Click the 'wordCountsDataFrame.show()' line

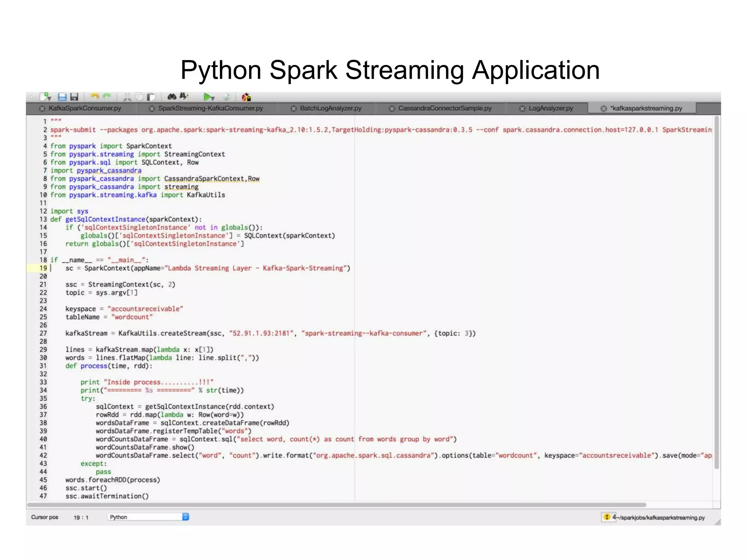click(x=145, y=447)
